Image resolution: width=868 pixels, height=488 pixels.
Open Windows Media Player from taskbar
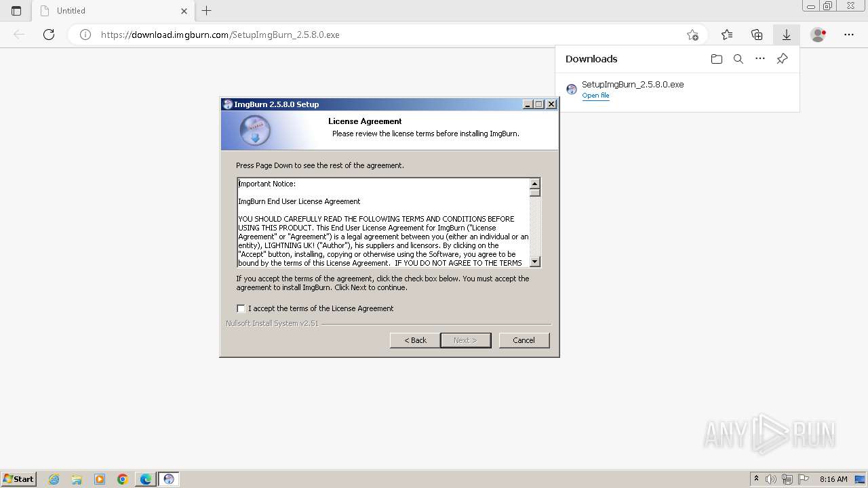click(x=100, y=479)
